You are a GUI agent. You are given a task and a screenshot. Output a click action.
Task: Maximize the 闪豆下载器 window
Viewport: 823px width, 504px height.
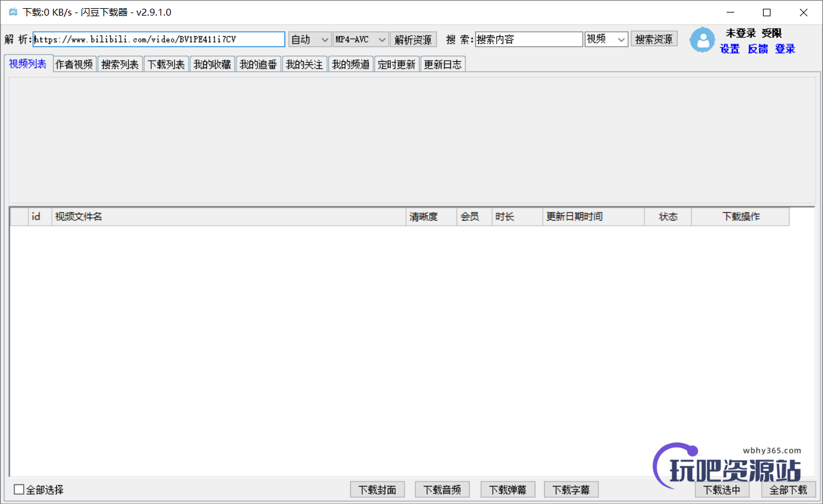click(x=767, y=13)
